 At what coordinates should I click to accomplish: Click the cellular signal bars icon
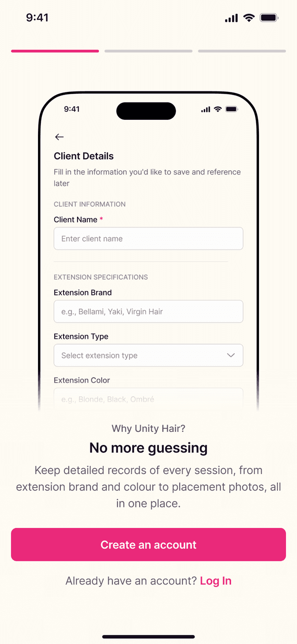231,18
